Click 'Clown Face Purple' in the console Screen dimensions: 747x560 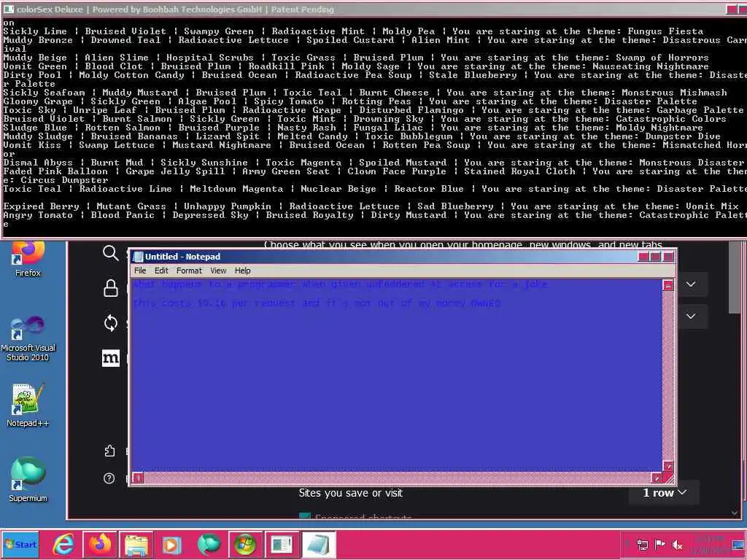(x=396, y=171)
